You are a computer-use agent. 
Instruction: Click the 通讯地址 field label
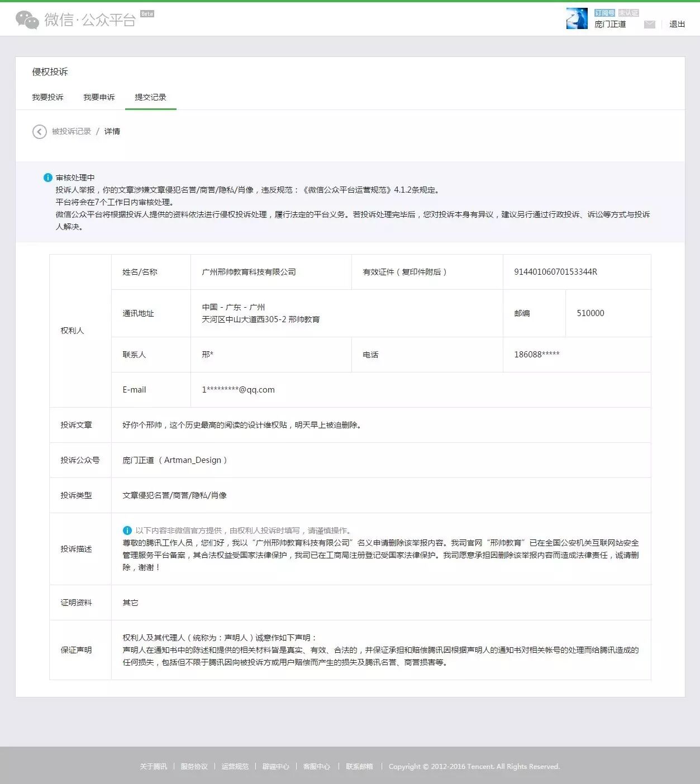tap(138, 313)
